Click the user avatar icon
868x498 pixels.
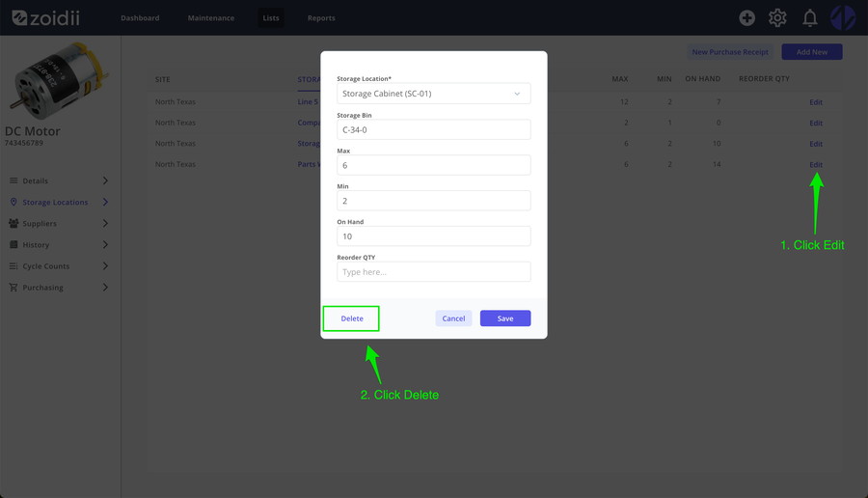[843, 17]
